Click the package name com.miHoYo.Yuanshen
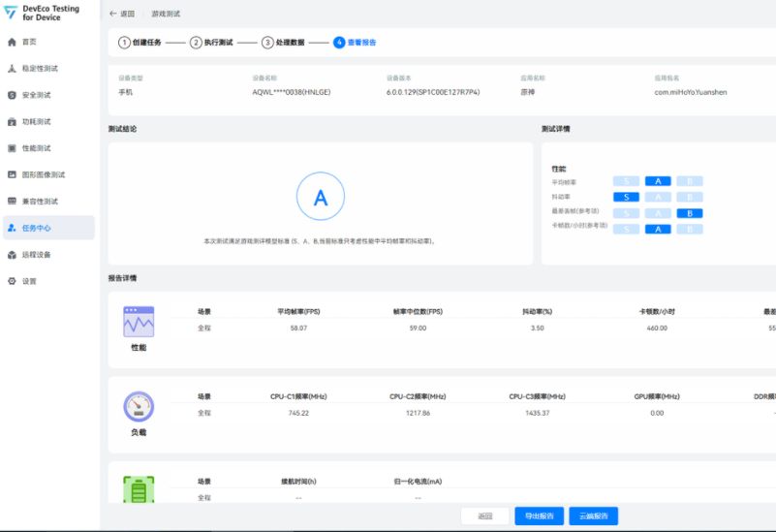The image size is (776, 532). coord(691,92)
